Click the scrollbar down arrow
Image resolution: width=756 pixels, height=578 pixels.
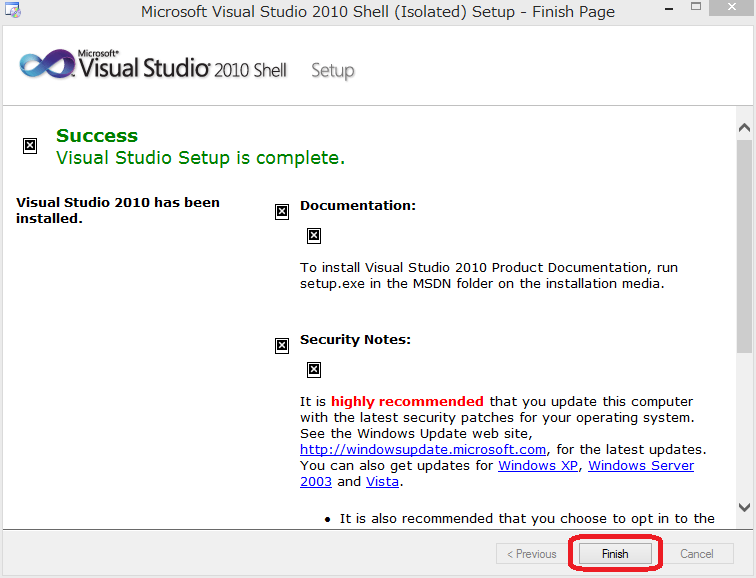coord(744,507)
